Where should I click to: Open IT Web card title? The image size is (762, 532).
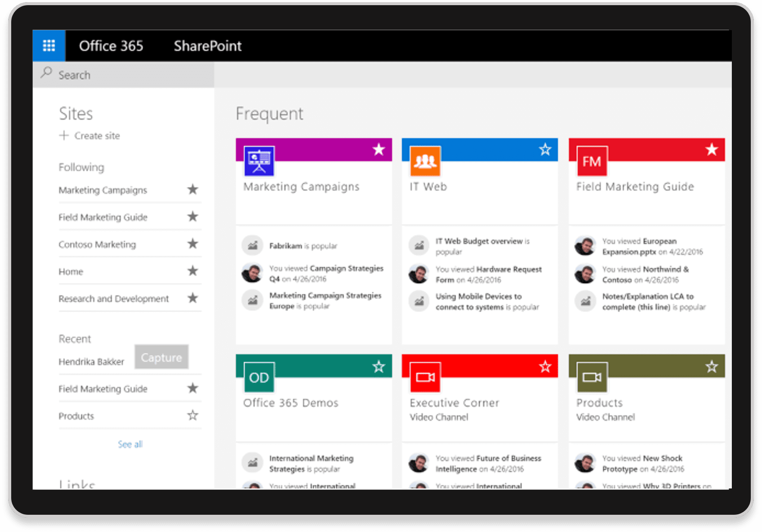click(x=428, y=187)
